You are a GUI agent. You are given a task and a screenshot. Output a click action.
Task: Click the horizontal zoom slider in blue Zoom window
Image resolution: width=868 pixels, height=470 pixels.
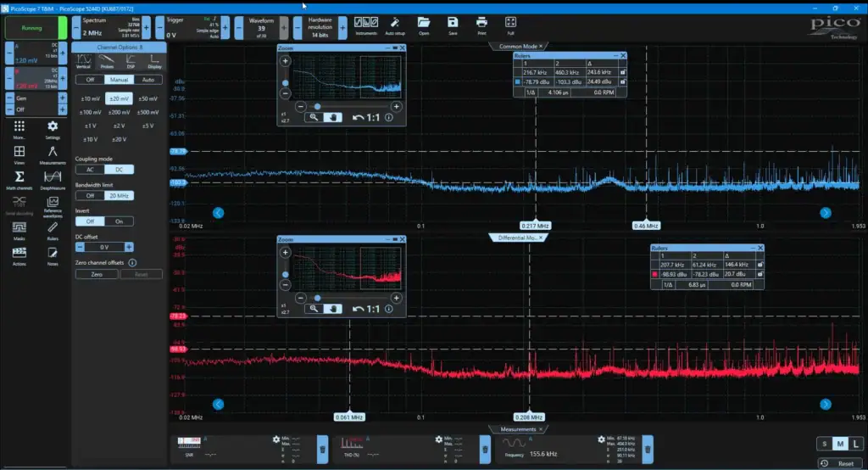coord(317,106)
